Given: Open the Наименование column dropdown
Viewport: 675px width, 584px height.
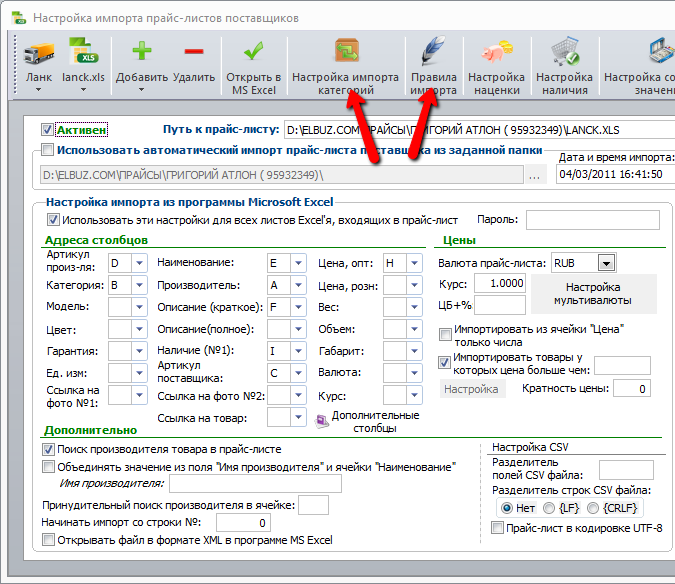Looking at the screenshot, I should [x=298, y=263].
